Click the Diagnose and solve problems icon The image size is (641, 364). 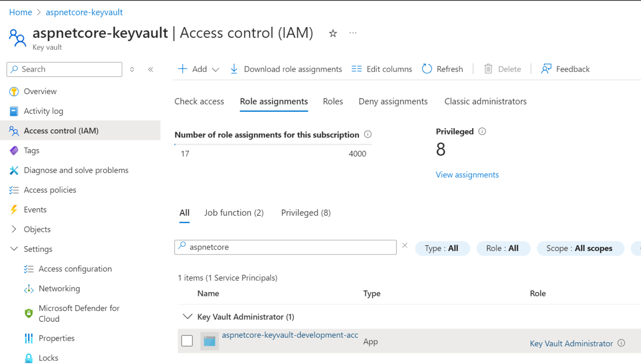coord(14,170)
